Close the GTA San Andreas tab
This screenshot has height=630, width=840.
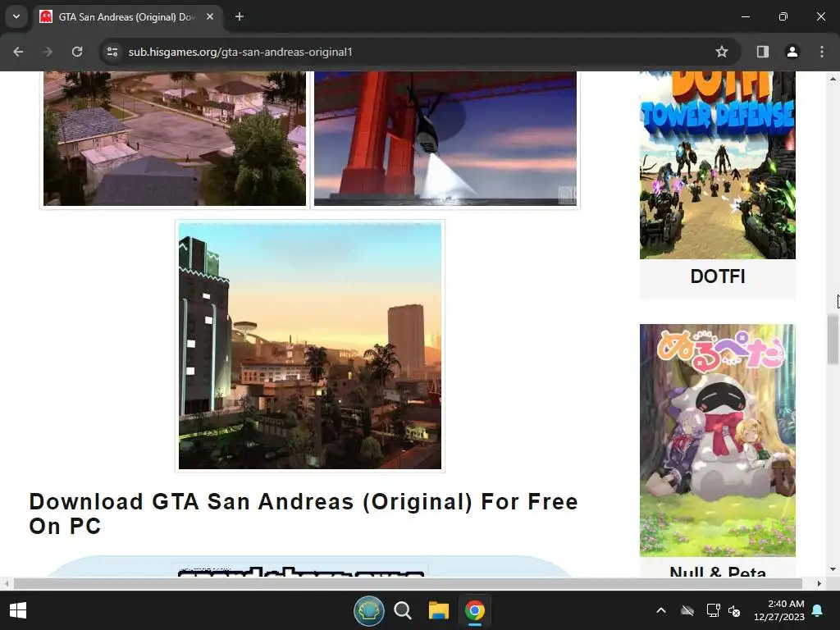click(210, 16)
